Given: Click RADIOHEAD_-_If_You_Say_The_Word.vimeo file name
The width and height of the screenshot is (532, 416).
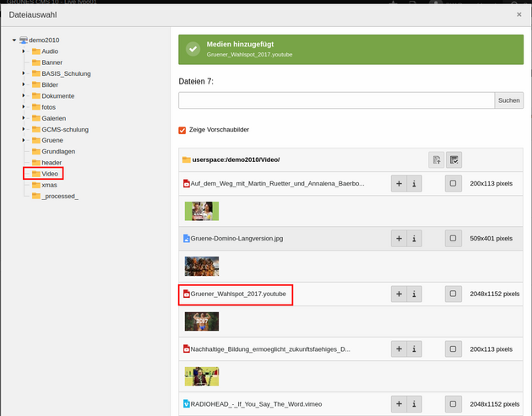Looking at the screenshot, I should pyautogui.click(x=256, y=404).
